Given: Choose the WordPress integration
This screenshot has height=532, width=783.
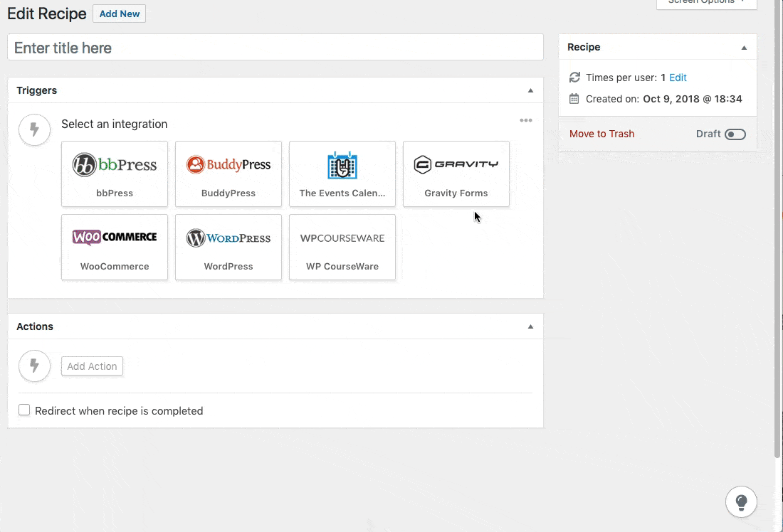Looking at the screenshot, I should [228, 247].
